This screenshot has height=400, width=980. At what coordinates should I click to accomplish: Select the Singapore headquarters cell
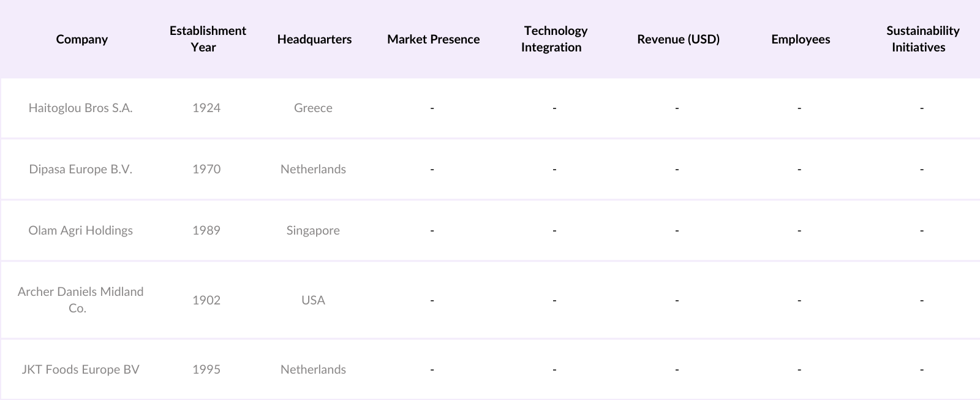(313, 230)
